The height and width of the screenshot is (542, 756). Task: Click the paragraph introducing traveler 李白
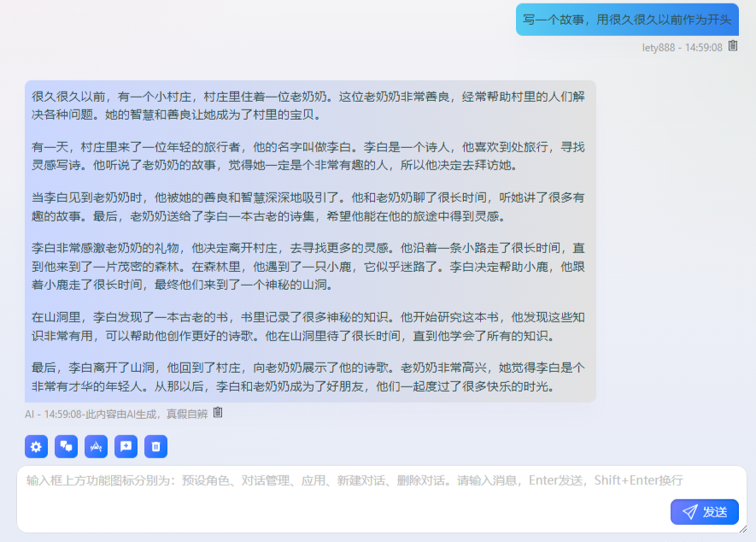pos(308,156)
